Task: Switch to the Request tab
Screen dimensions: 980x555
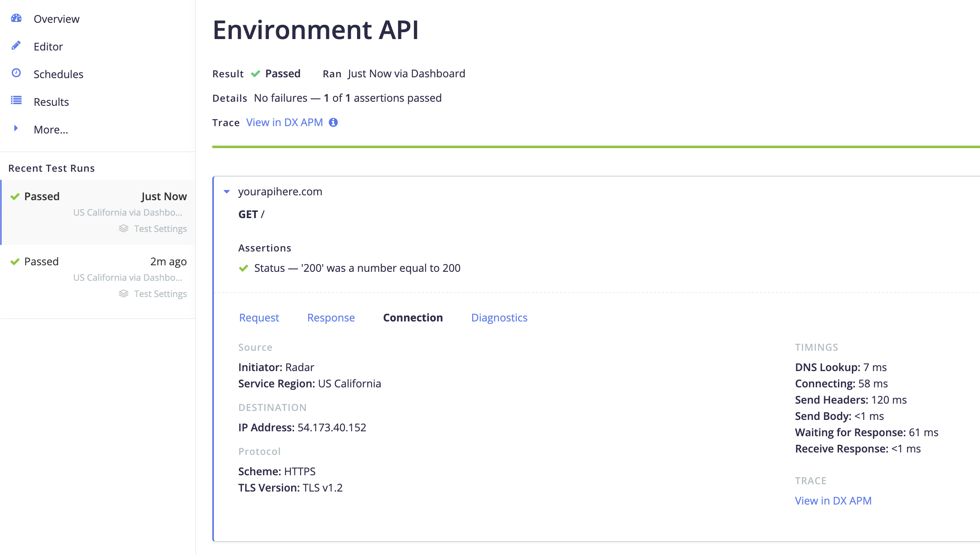Action: pos(259,318)
